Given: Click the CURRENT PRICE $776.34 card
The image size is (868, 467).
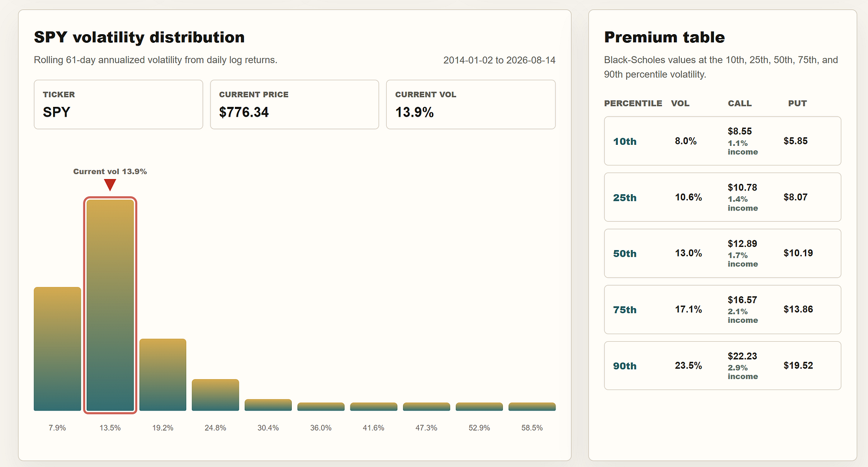Looking at the screenshot, I should pos(295,105).
